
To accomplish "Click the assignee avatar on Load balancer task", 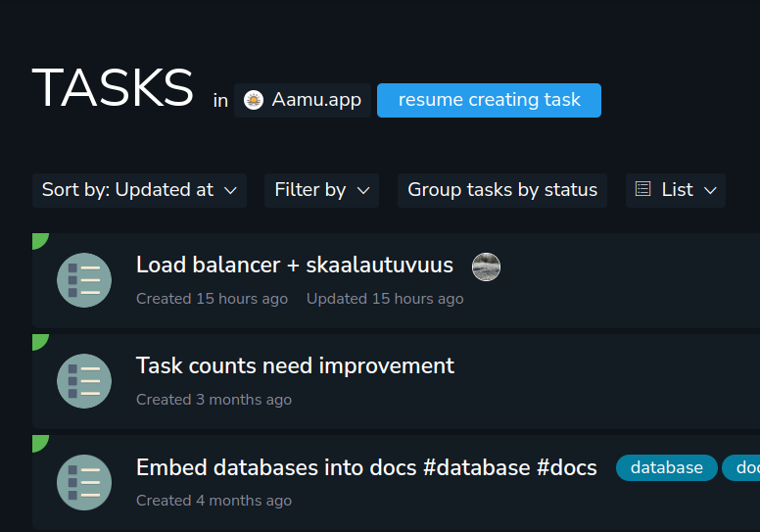I will [486, 266].
